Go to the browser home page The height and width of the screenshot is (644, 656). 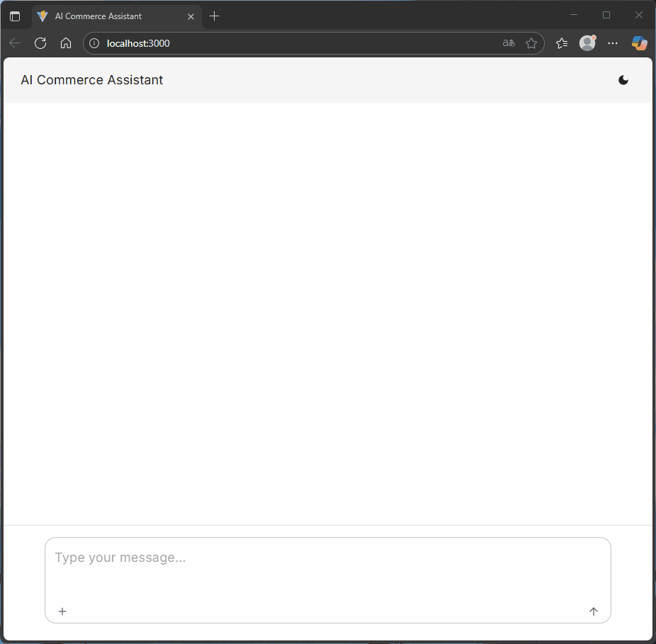(66, 43)
